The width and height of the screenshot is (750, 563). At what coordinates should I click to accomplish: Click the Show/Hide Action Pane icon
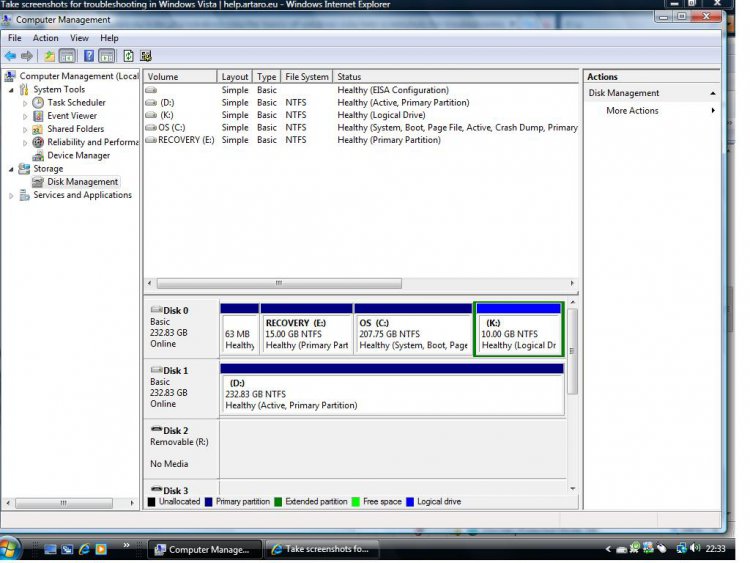coord(107,56)
